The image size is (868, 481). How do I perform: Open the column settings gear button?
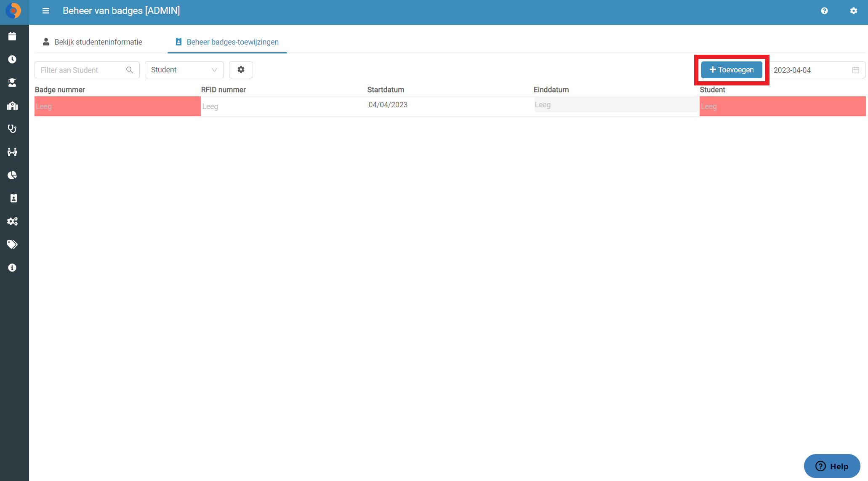(241, 70)
